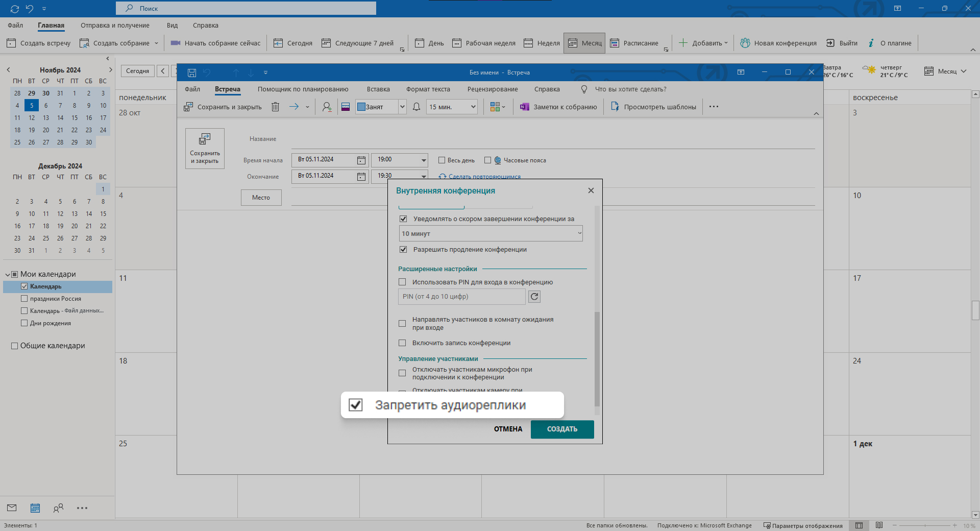Image resolution: width=980 pixels, height=531 pixels.
Task: Click the zoom slider in the status bar
Action: pos(924,525)
